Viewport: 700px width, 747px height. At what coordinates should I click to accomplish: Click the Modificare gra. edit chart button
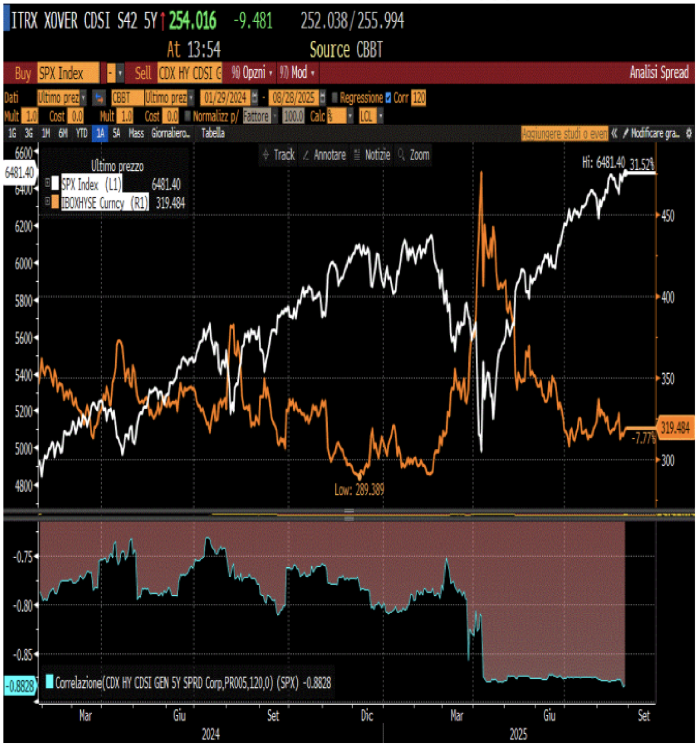[650, 134]
